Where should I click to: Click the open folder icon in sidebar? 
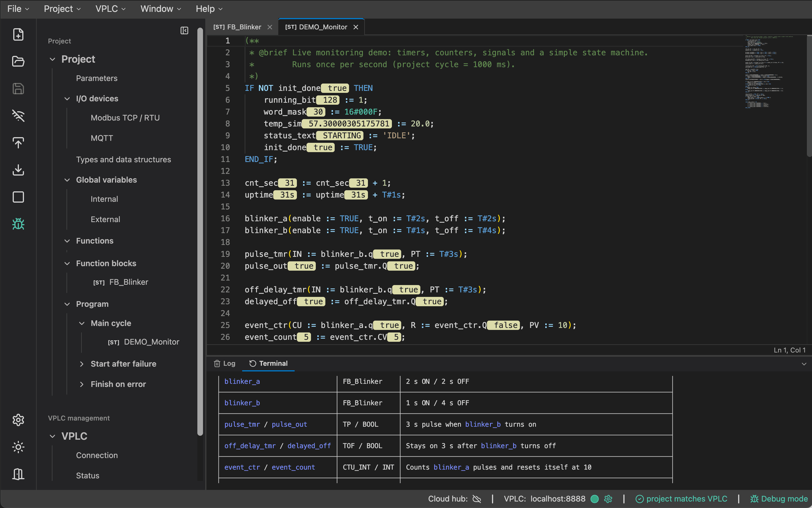[x=18, y=61]
